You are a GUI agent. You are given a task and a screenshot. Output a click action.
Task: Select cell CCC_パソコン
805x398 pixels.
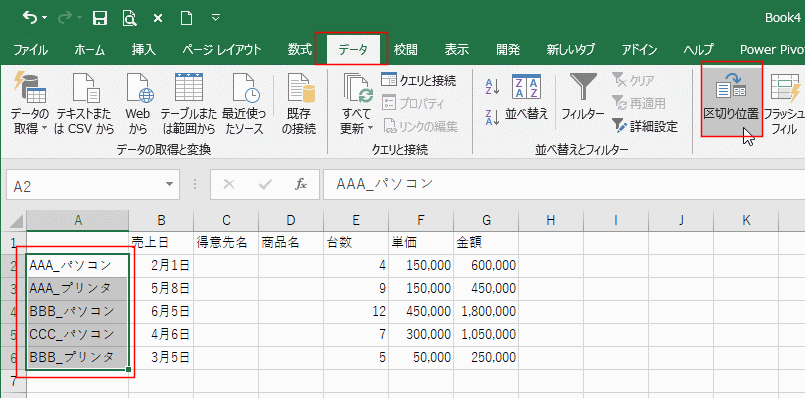78,335
